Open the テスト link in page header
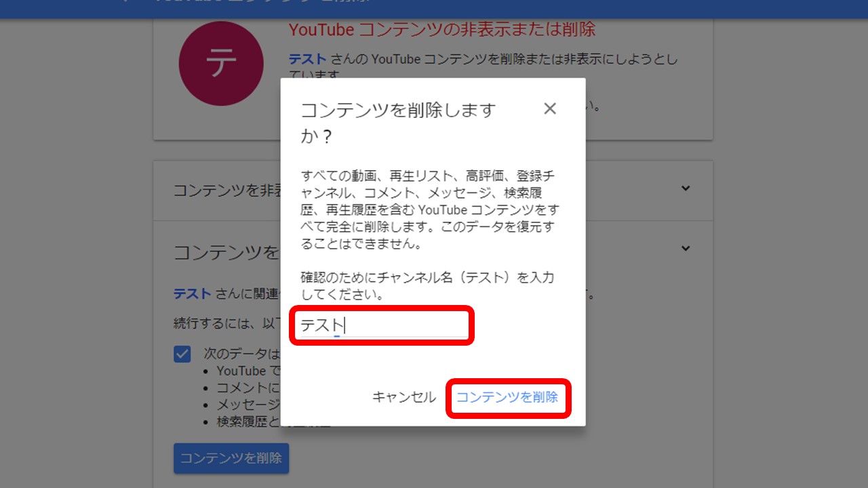This screenshot has width=868, height=488. click(307, 59)
